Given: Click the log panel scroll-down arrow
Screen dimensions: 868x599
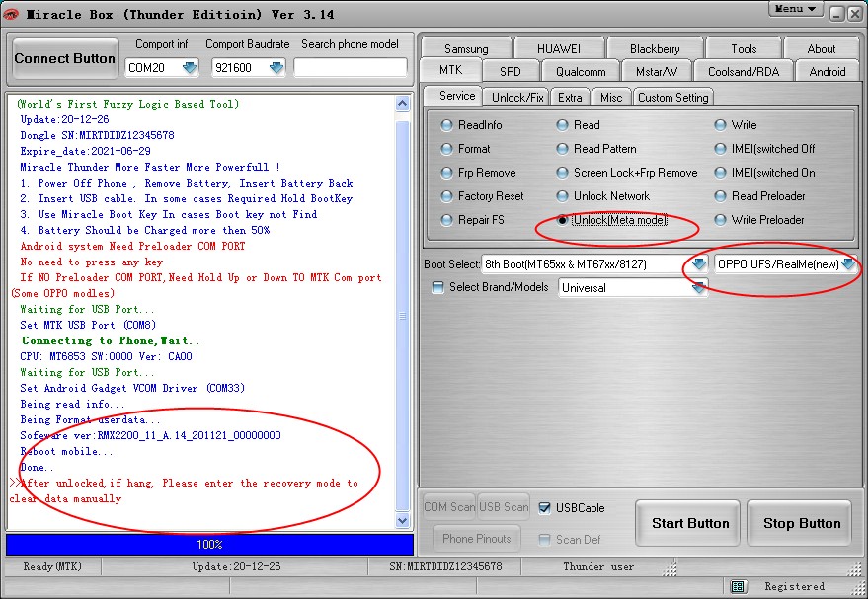Looking at the screenshot, I should (x=402, y=521).
